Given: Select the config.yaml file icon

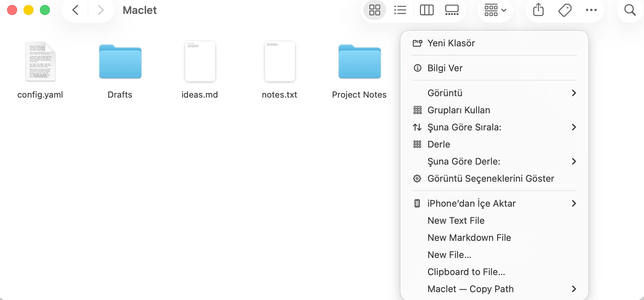Looking at the screenshot, I should tap(40, 61).
